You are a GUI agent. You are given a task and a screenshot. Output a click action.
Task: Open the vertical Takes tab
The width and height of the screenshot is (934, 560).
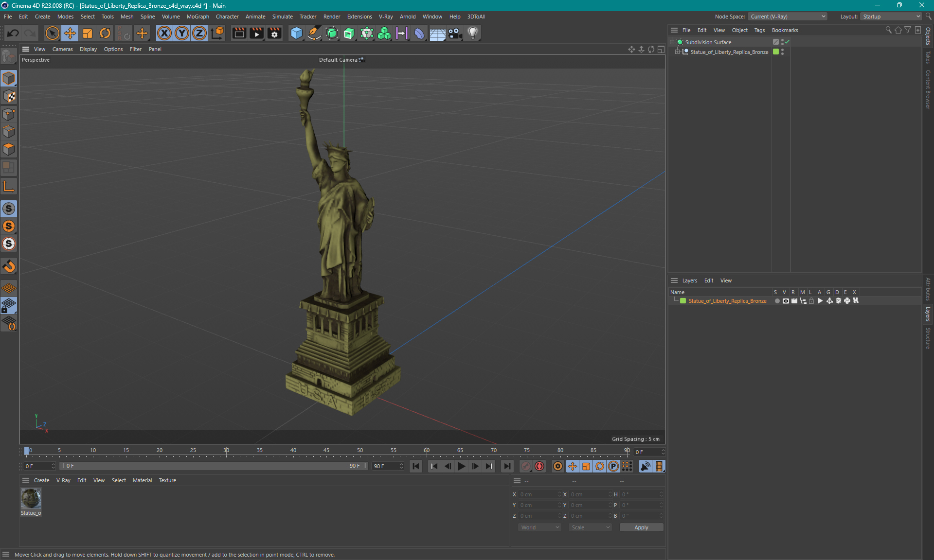[928, 57]
